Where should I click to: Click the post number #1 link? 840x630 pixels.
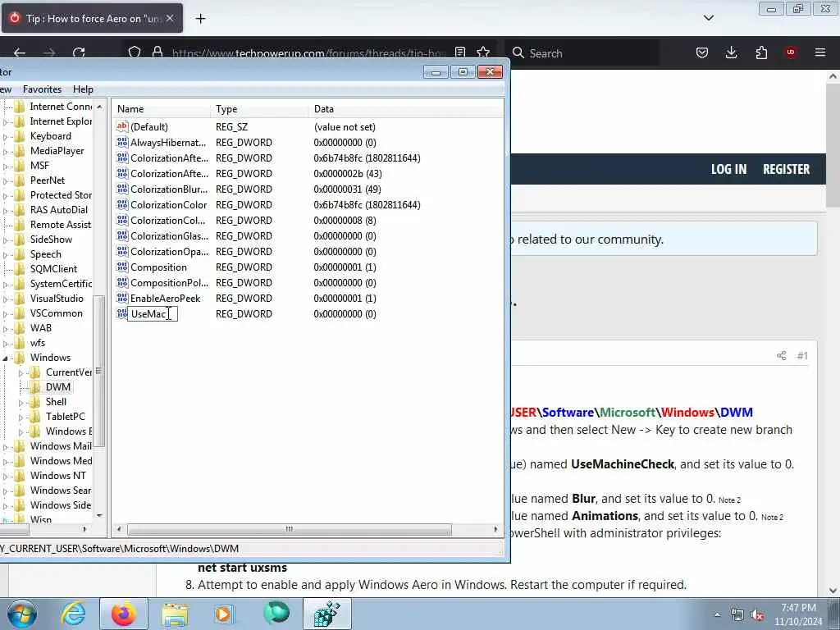802,356
